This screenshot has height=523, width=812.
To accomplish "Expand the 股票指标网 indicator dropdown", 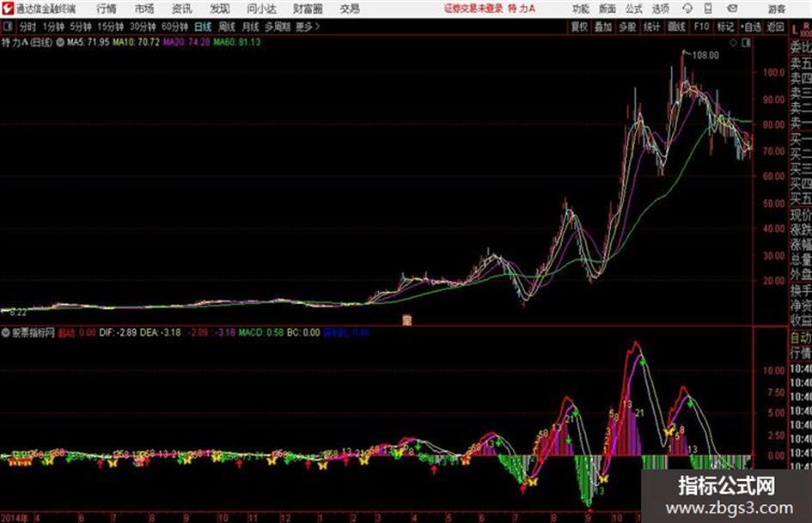I will coord(5,332).
